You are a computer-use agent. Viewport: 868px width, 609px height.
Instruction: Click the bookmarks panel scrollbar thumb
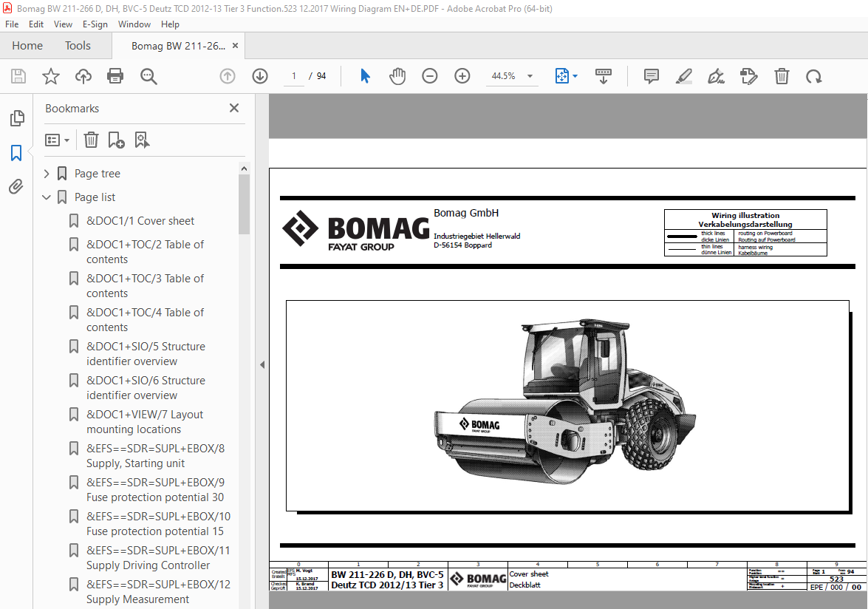point(244,204)
